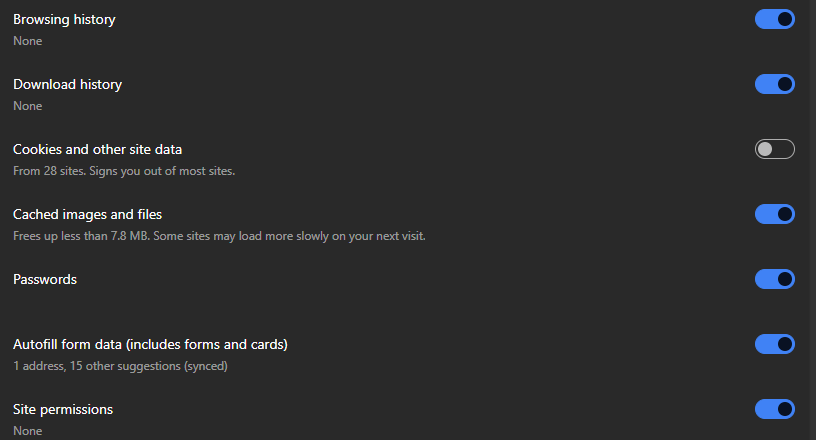
Task: Click the Autofill form data label
Action: pos(150,344)
